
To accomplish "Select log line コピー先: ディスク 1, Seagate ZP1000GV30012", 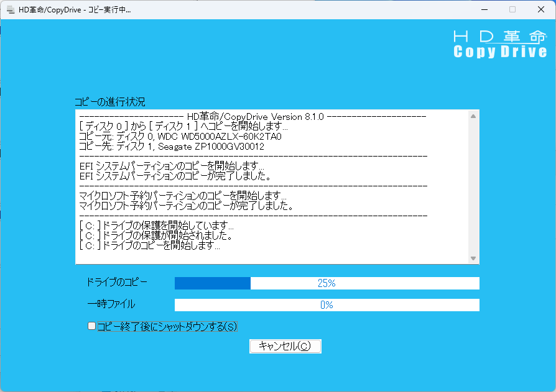I will (x=172, y=146).
